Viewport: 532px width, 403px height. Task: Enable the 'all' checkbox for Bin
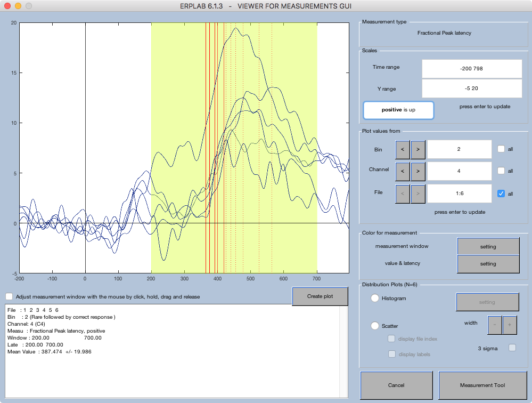(500, 149)
